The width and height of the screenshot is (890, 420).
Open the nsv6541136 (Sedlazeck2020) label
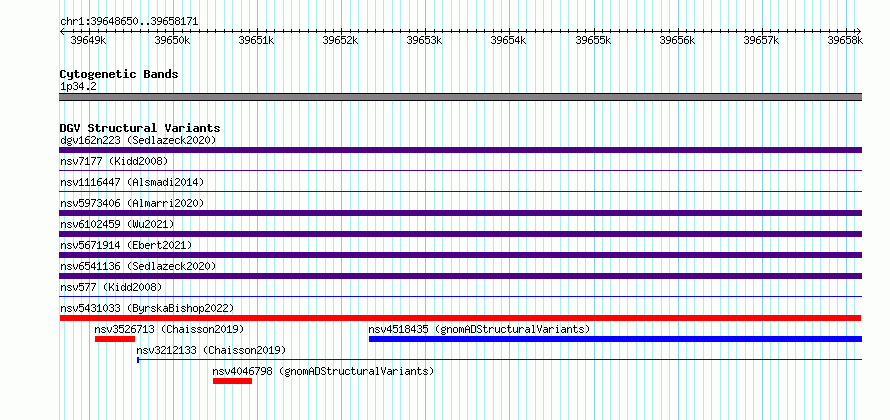pyautogui.click(x=138, y=266)
